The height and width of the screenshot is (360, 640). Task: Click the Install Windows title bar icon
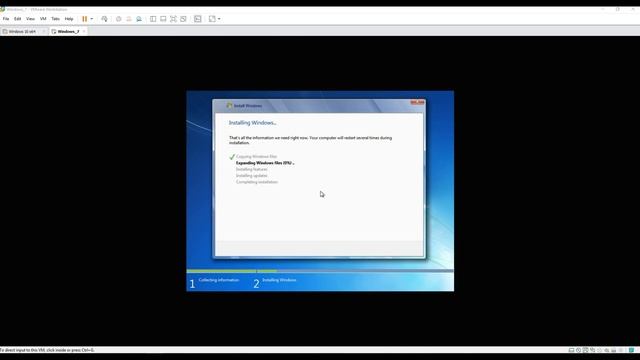[229, 106]
